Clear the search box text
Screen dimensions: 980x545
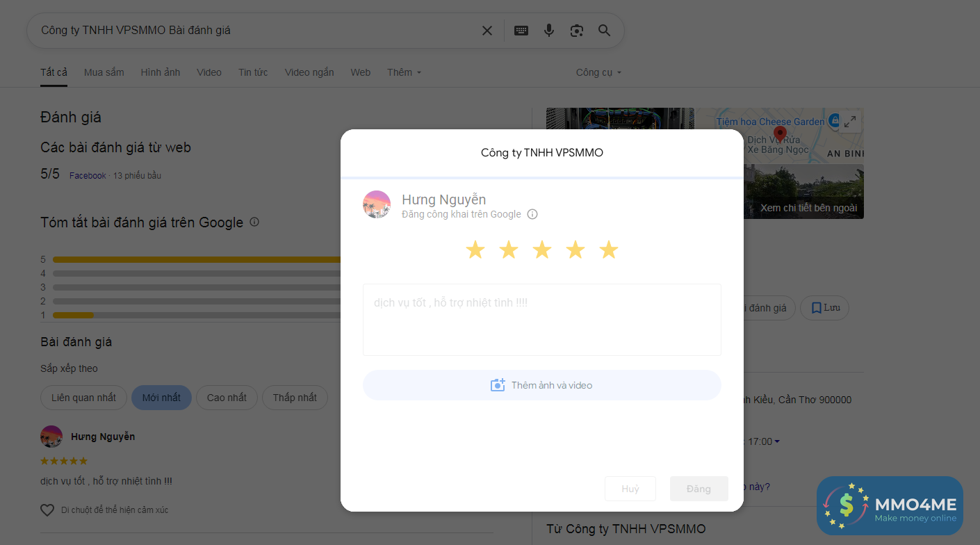point(487,31)
